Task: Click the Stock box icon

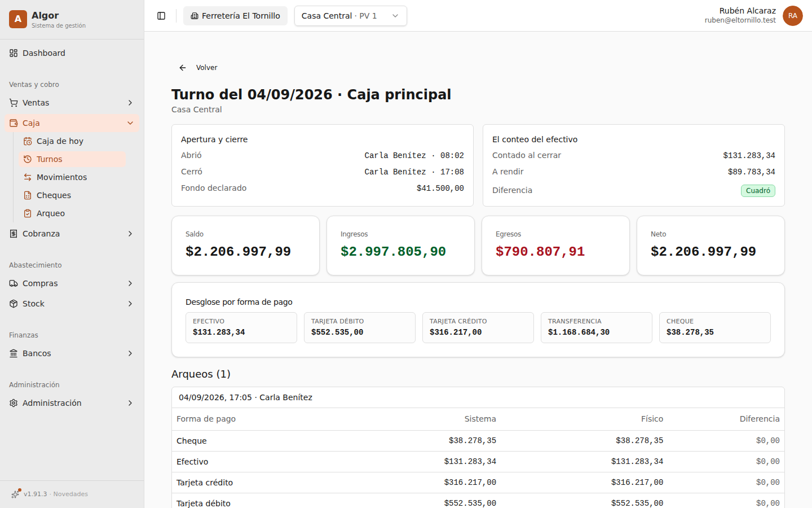Action: point(14,304)
